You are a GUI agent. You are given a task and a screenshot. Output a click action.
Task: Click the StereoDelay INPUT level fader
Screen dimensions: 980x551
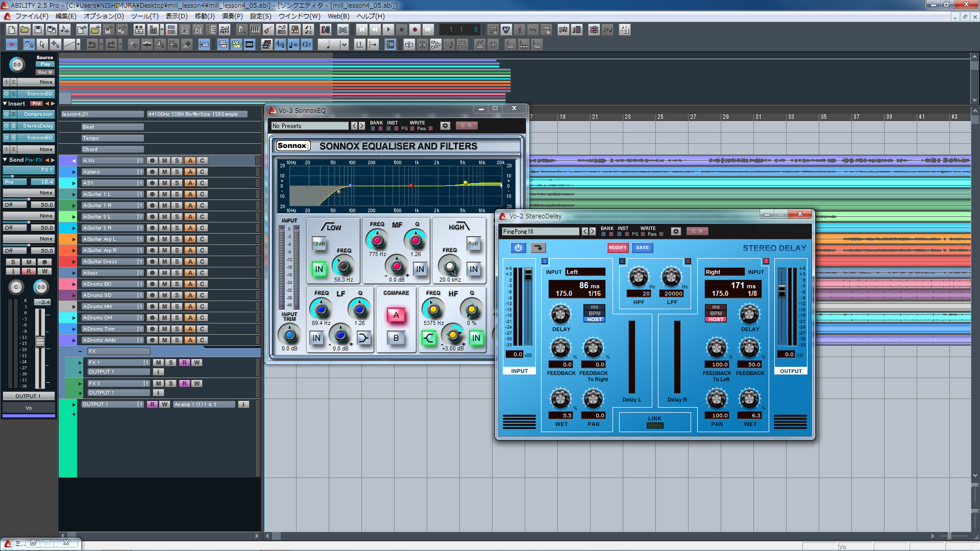pos(528,274)
